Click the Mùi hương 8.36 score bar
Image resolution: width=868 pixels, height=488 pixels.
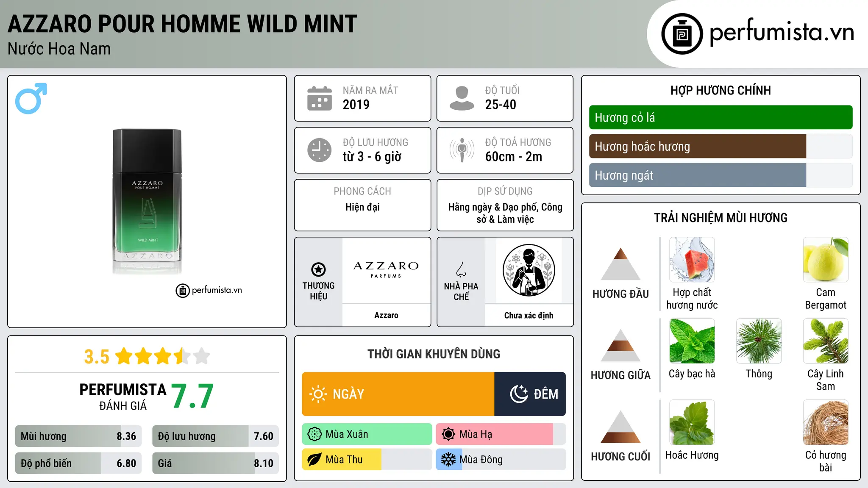[x=78, y=436]
